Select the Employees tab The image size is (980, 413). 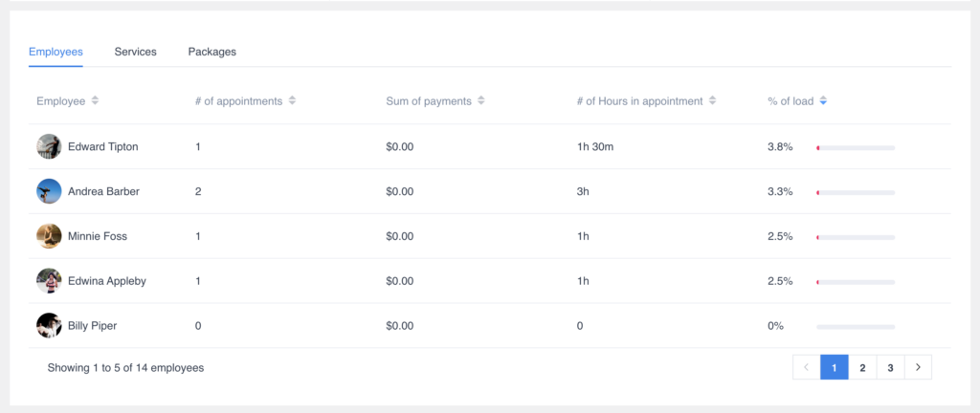56,52
